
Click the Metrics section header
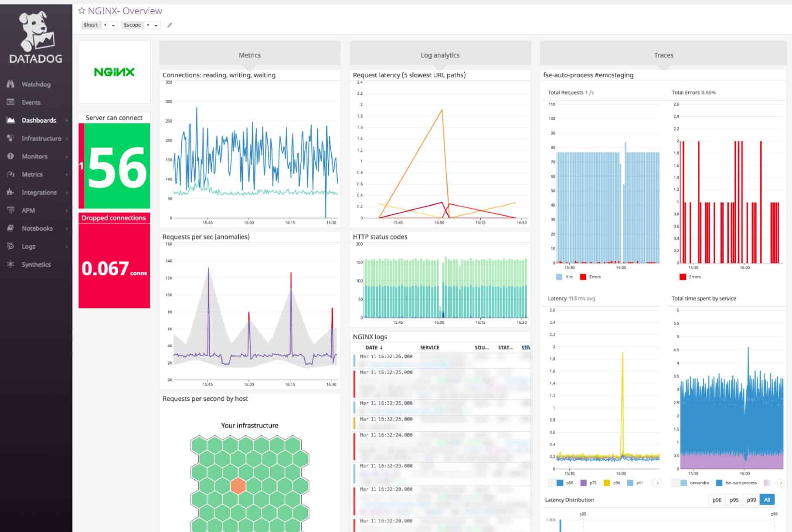[250, 55]
